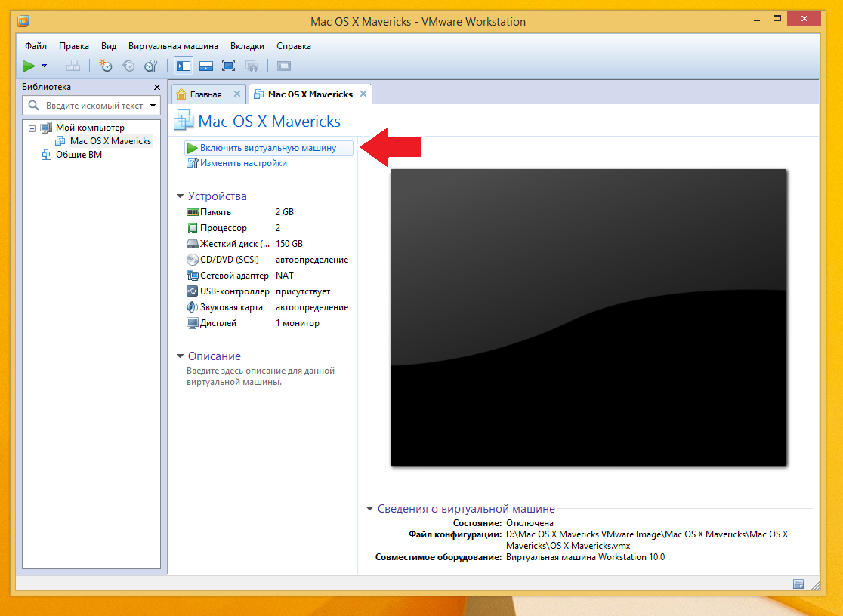843x616 pixels.
Task: Collapse the Устройства section
Action: tap(180, 196)
